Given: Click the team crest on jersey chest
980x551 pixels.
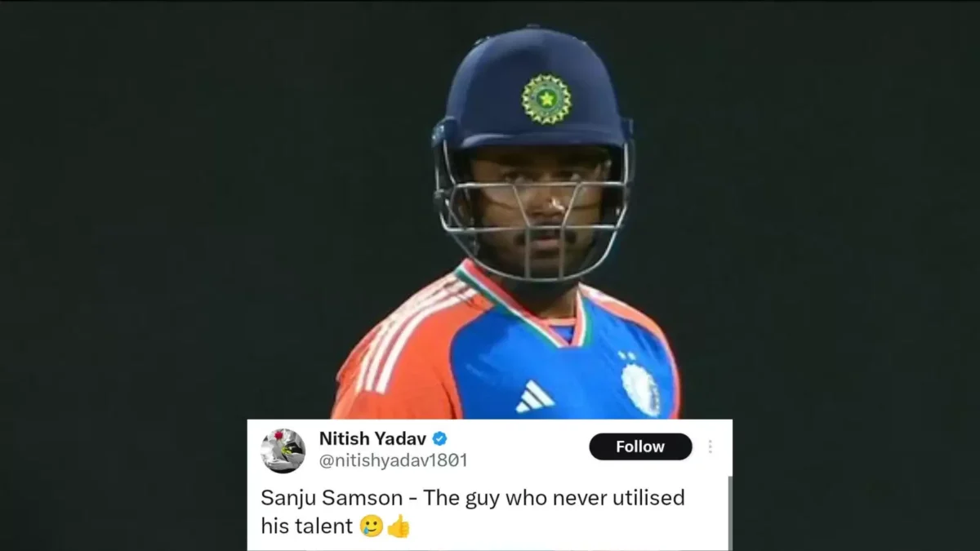Looking at the screenshot, I should 641,389.
